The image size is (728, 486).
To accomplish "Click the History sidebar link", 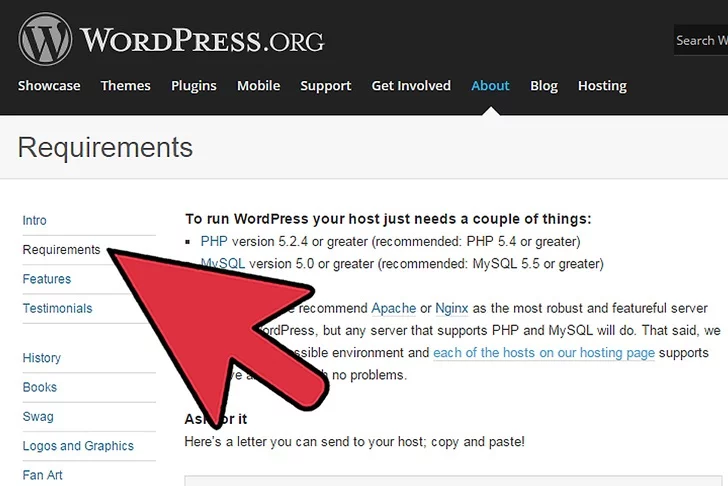I will (42, 358).
